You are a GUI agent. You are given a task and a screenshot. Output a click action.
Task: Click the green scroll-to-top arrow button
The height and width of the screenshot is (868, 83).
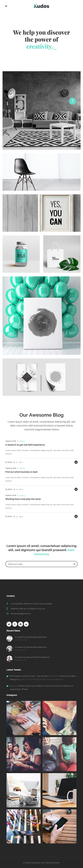coord(72,101)
